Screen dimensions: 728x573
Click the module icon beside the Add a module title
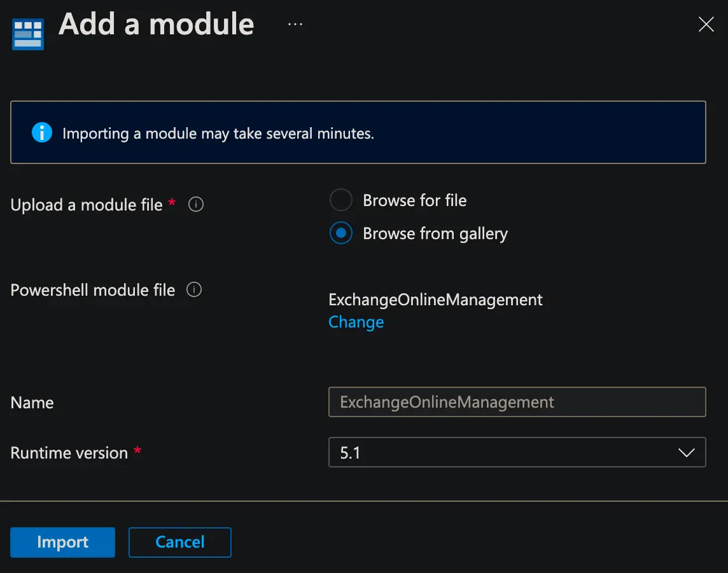(28, 34)
